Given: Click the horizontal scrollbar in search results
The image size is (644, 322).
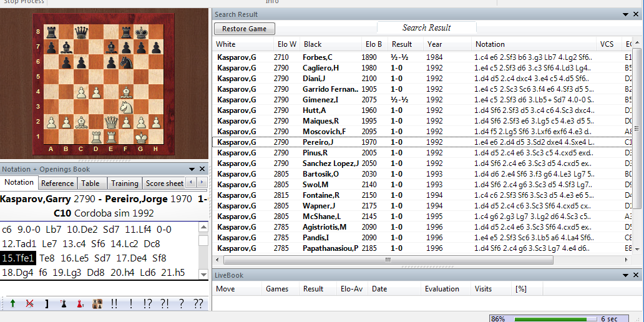Looking at the screenshot, I should (x=387, y=260).
